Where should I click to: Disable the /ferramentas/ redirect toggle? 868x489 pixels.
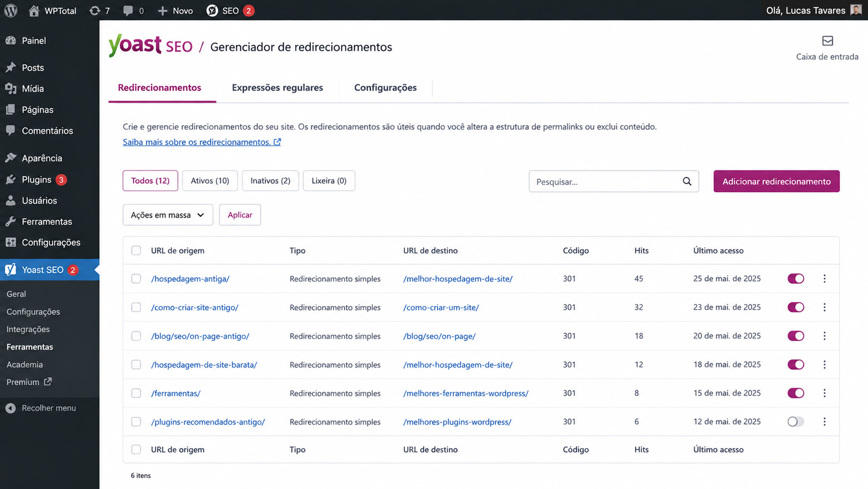click(796, 393)
